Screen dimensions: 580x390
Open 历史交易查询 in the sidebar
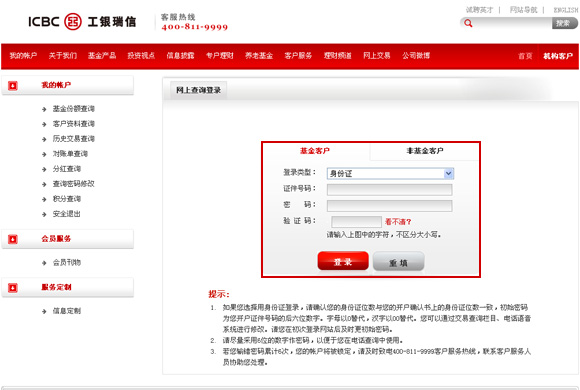[x=74, y=139]
